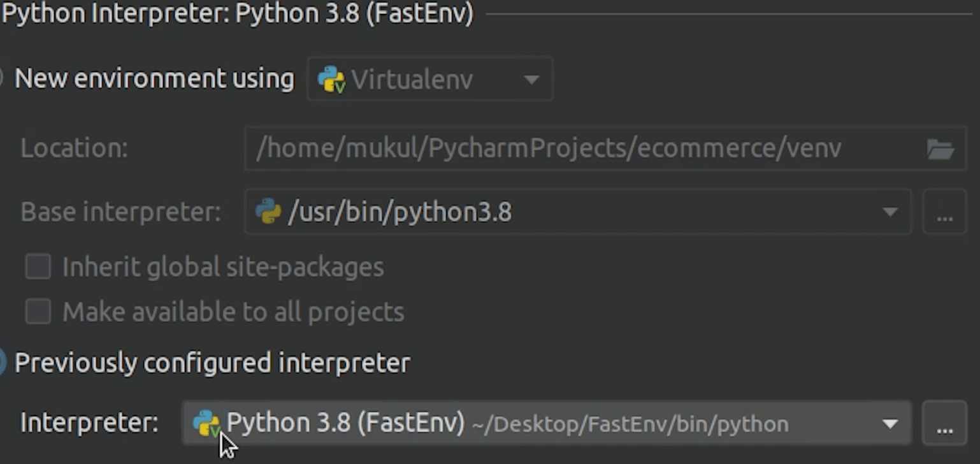Click the FastEnv interpreter Python icon
Image resolution: width=980 pixels, height=464 pixels.
click(x=206, y=423)
